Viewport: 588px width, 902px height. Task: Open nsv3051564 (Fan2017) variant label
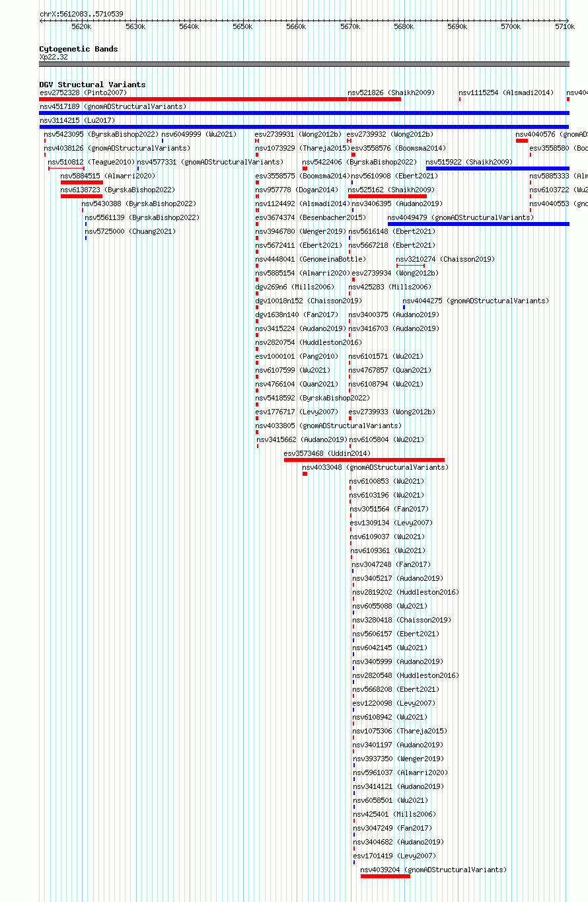(x=389, y=509)
